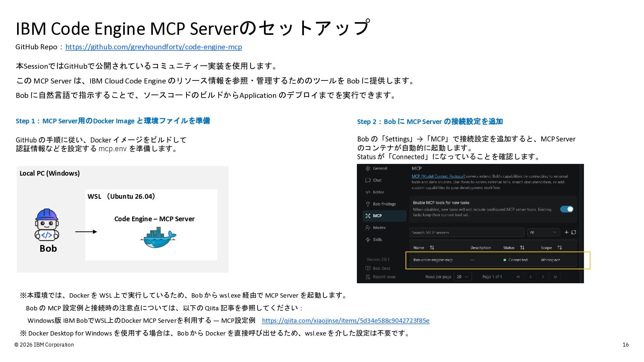Open the Editor settings section
Viewport: 644px width, 362px height.
click(375, 192)
